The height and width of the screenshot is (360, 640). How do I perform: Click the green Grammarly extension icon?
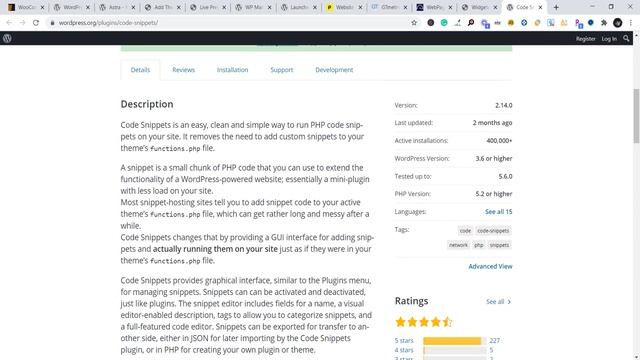click(x=444, y=23)
